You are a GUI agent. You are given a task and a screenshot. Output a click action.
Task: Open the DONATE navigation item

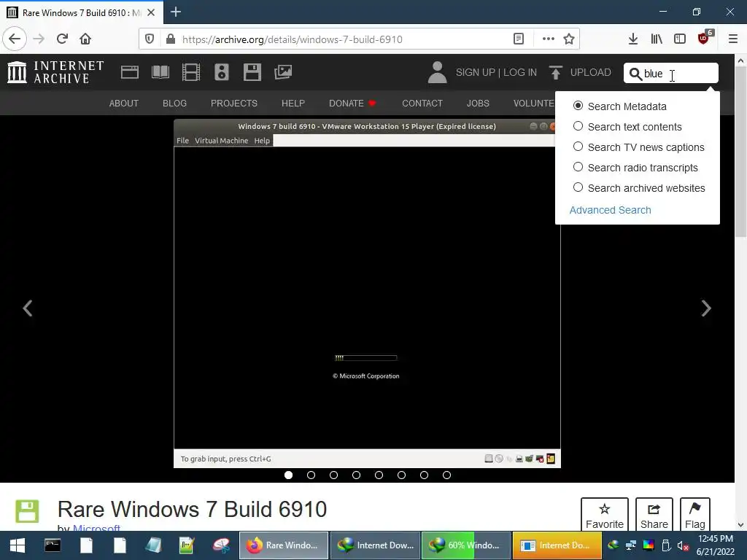click(352, 104)
